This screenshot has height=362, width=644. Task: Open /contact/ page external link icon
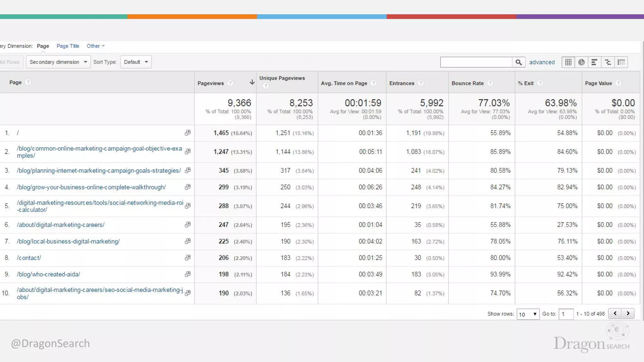pyautogui.click(x=188, y=258)
